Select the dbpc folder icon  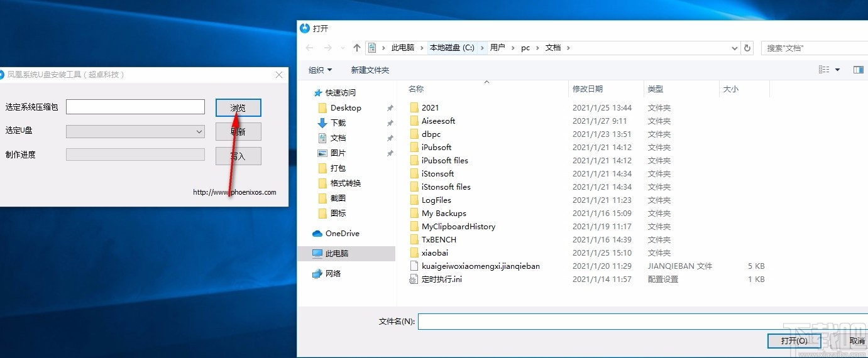[x=414, y=134]
